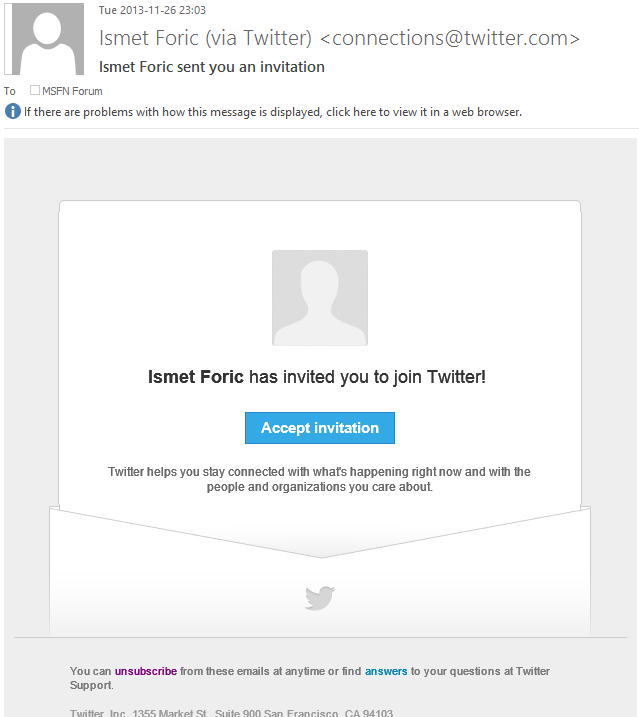Click the date stamp Tue 2013-11-26 23:03

coord(152,10)
